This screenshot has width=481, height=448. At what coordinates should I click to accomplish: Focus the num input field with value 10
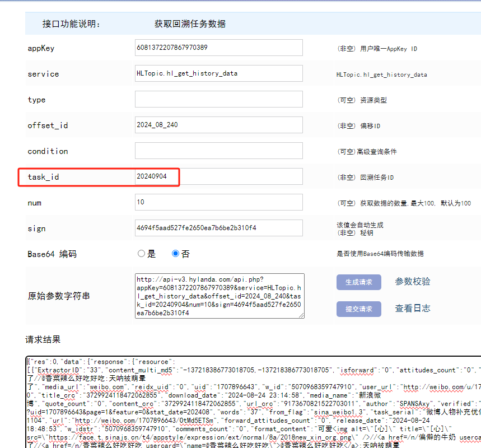(218, 203)
